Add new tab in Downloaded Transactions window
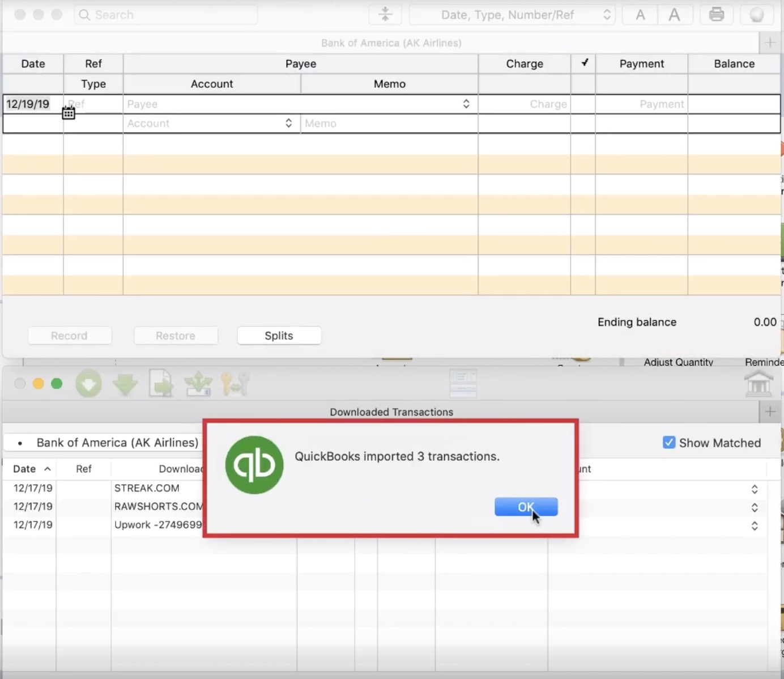784x679 pixels. pyautogui.click(x=770, y=411)
